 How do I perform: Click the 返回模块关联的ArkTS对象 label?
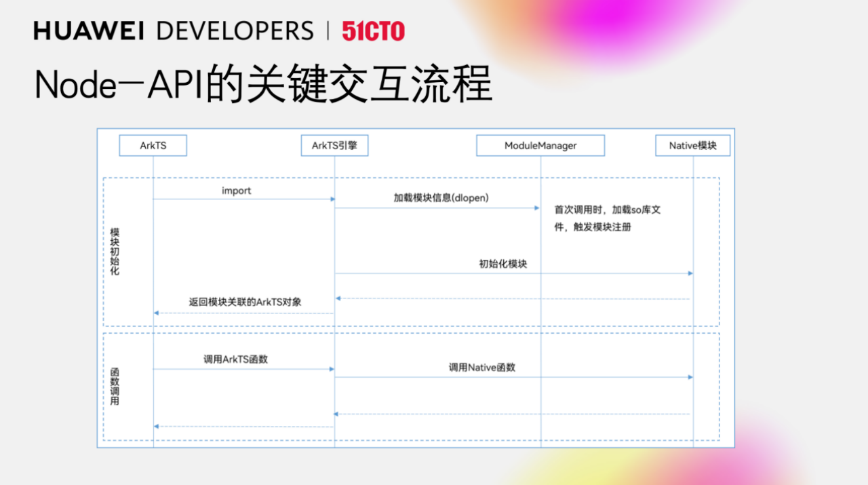pos(245,302)
